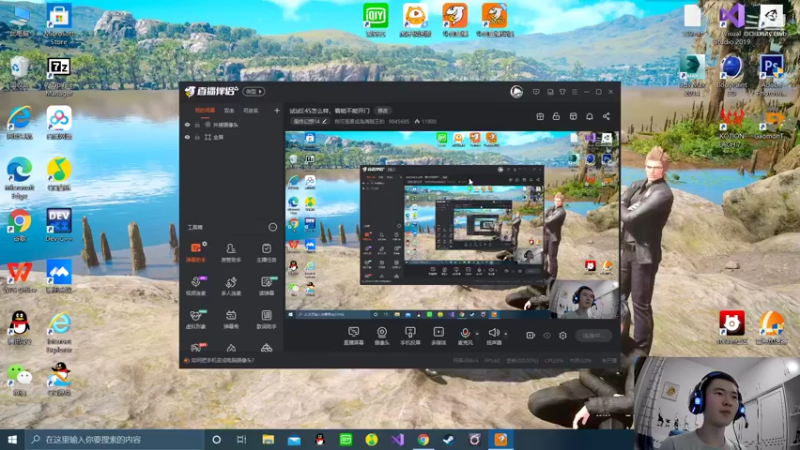Open Task View on the taskbar

[242, 439]
